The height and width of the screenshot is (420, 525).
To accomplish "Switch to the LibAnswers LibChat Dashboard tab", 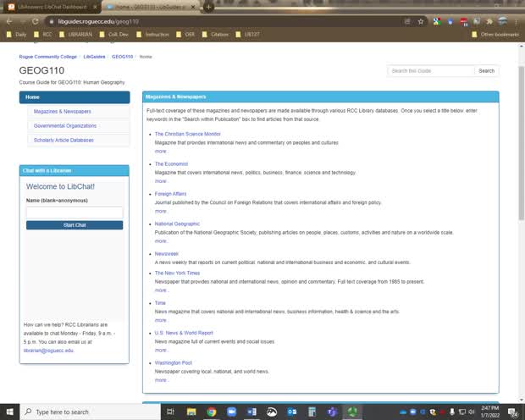I will pyautogui.click(x=52, y=7).
